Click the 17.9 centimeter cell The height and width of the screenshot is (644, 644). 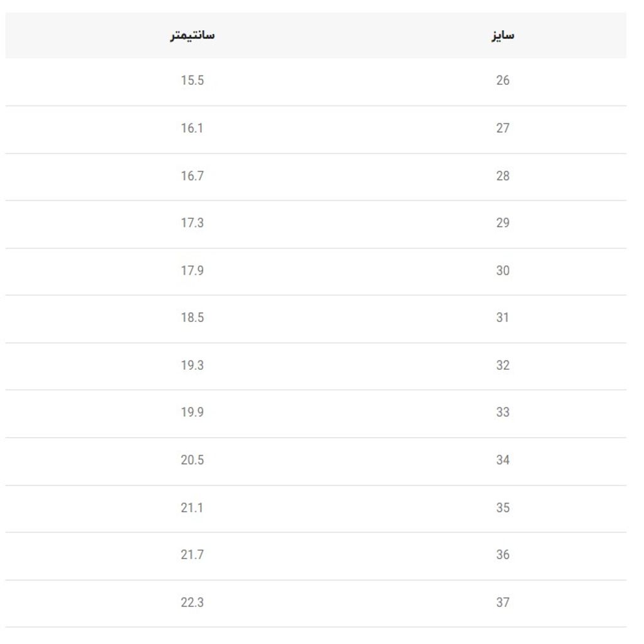[x=192, y=270]
